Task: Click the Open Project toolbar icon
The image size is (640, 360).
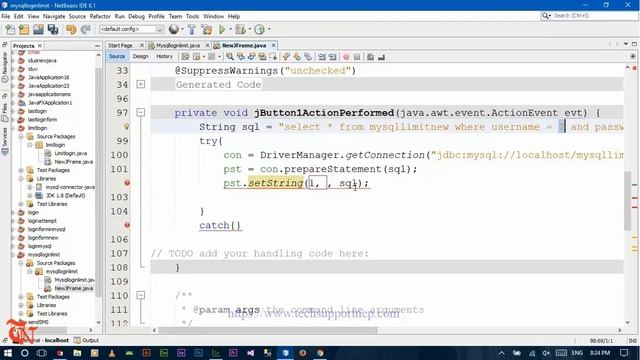Action: 38,29
